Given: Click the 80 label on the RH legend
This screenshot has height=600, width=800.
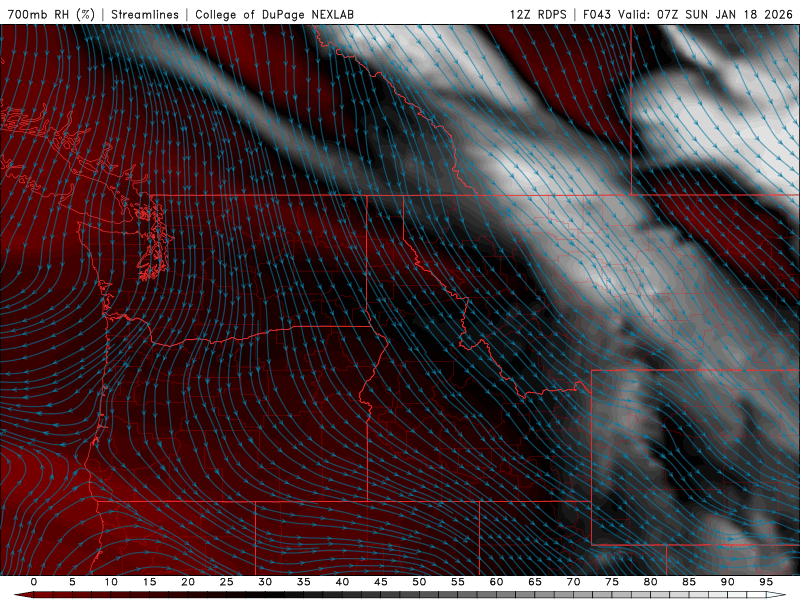Looking at the screenshot, I should click(650, 582).
